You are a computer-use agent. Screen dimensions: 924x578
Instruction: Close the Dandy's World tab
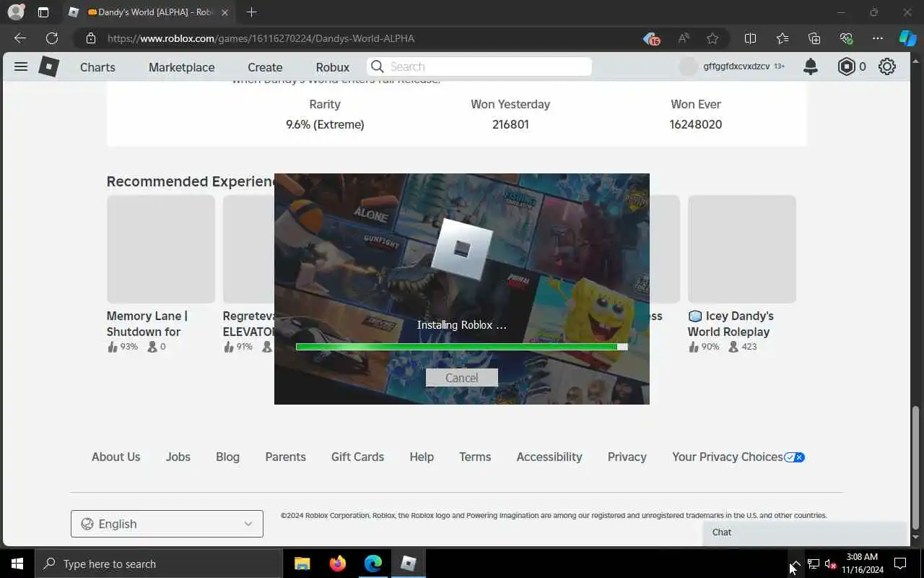pos(225,12)
